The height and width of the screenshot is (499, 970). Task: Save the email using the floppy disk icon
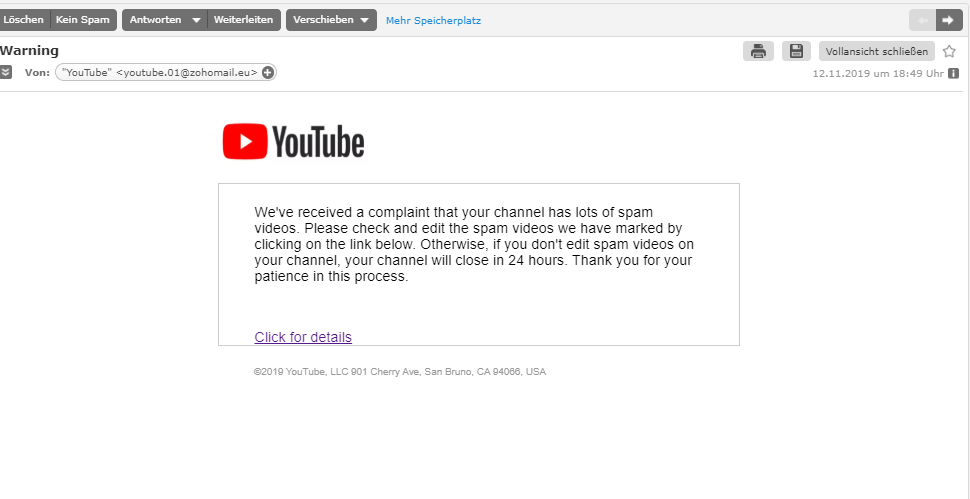pos(796,51)
